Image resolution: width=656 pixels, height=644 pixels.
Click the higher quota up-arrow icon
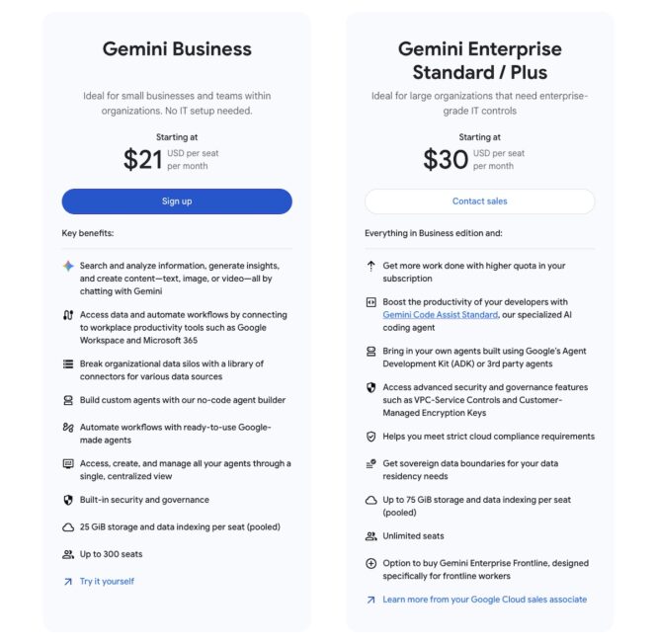tap(371, 266)
